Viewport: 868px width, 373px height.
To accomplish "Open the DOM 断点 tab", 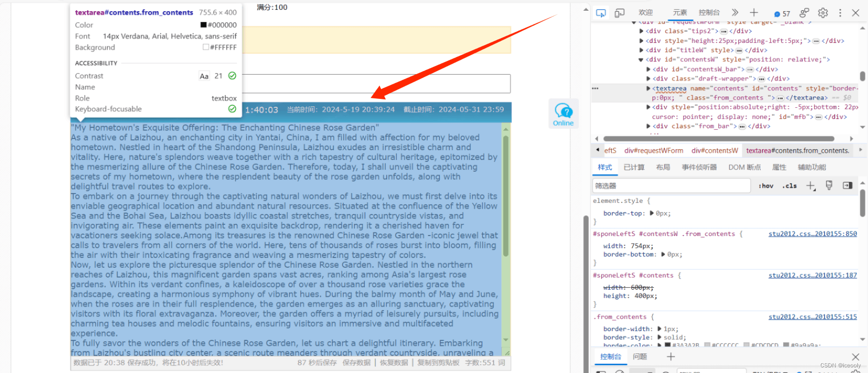I will click(x=744, y=167).
